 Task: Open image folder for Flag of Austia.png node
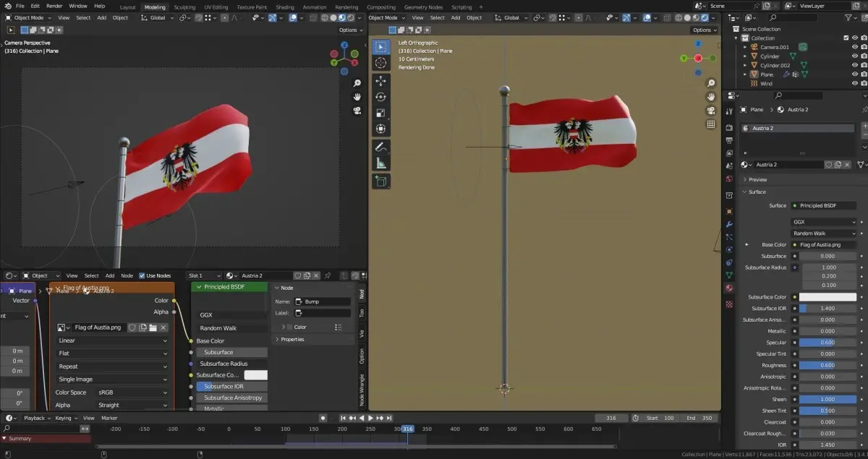[x=153, y=327]
